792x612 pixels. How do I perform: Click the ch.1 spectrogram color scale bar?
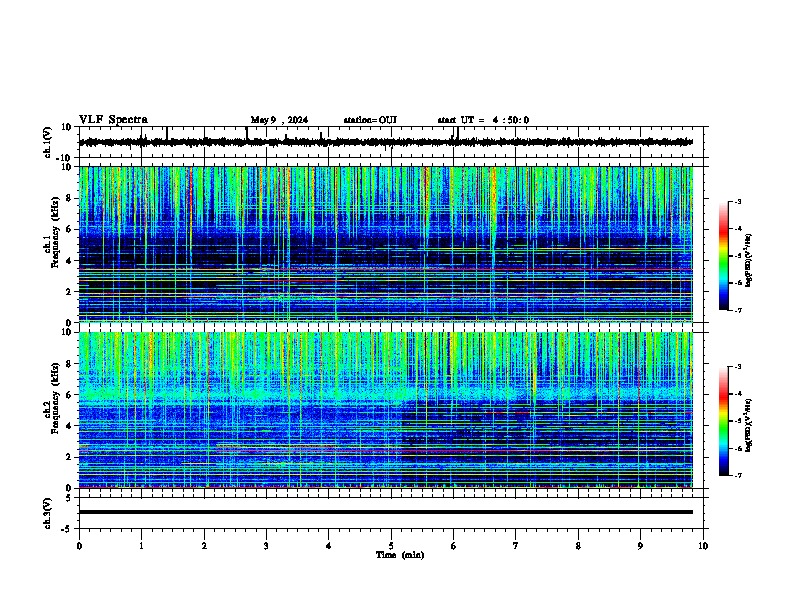pos(724,256)
